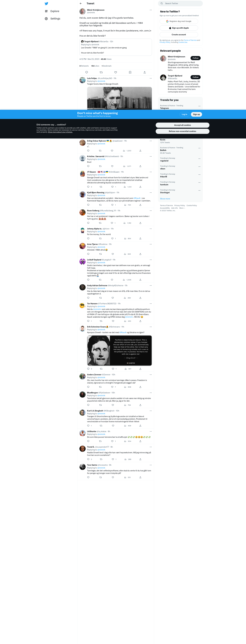Follow Mímir Kristjánsson in Relevant people
The width and height of the screenshot is (246, 644).
[x=195, y=58]
